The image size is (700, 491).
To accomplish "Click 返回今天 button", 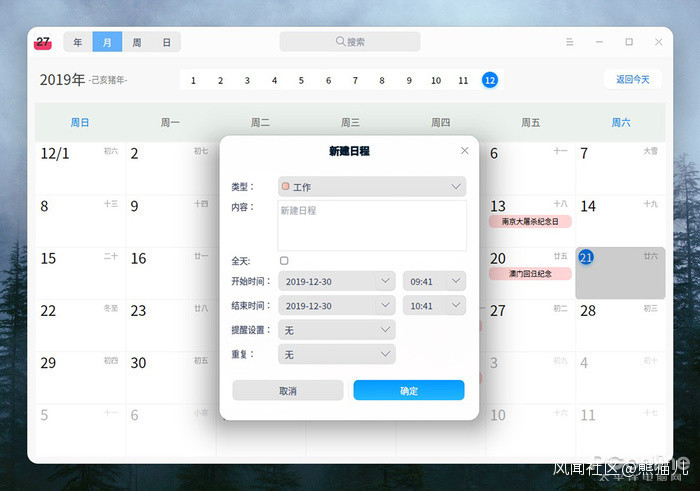I will pos(633,79).
